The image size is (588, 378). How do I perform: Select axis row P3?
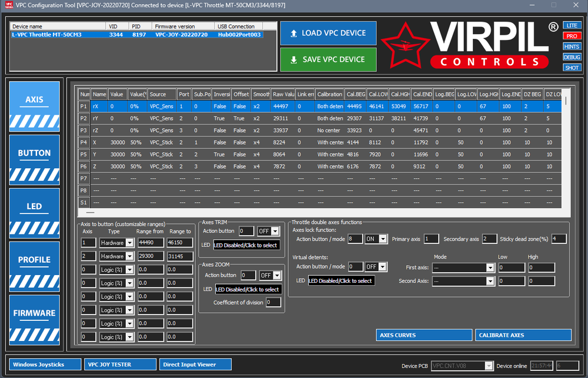tap(319, 131)
